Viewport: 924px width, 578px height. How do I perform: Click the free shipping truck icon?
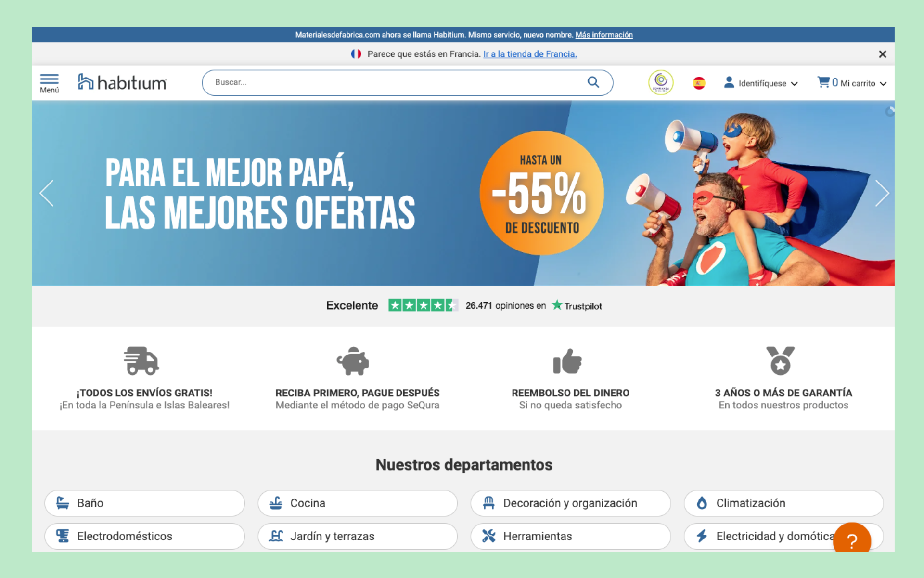click(x=141, y=361)
